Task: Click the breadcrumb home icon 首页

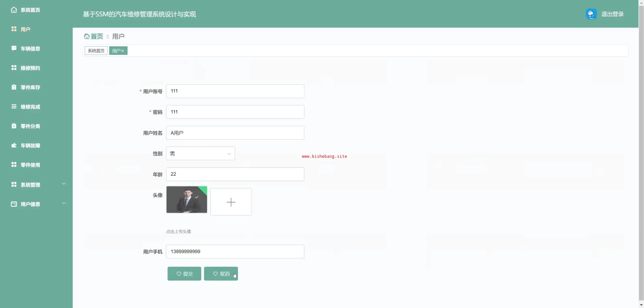Action: click(87, 36)
